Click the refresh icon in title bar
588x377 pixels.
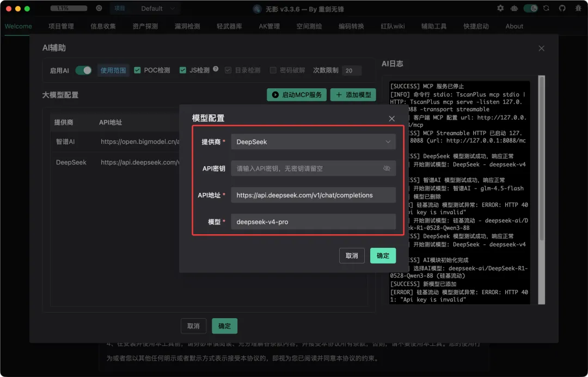(x=546, y=8)
